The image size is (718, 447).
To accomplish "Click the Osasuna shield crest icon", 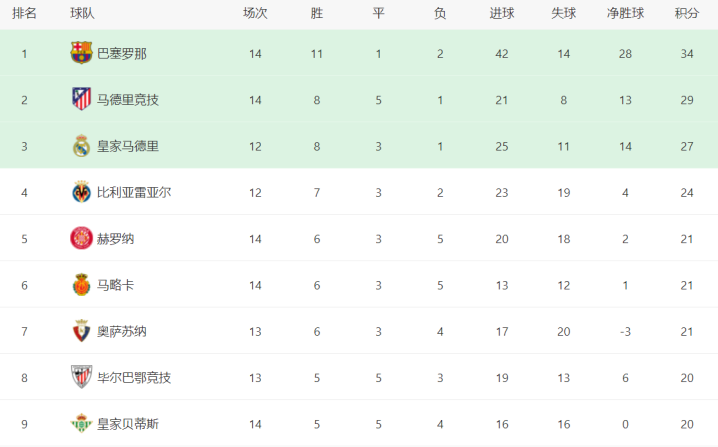I will pos(82,331).
